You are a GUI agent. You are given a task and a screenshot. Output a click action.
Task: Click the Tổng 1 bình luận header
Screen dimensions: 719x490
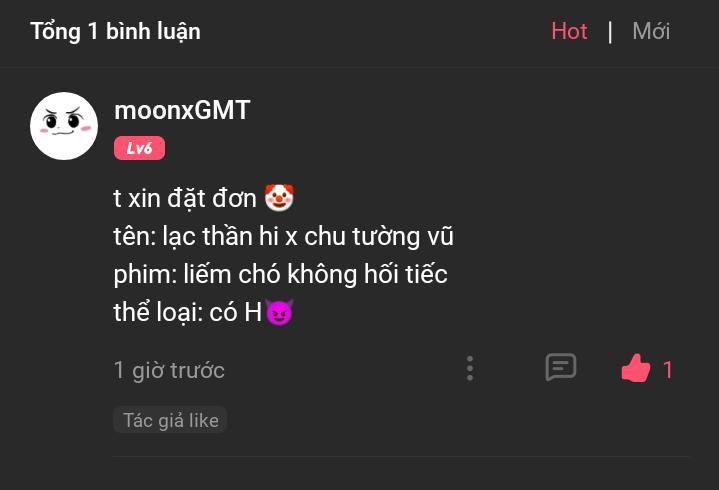click(x=115, y=32)
